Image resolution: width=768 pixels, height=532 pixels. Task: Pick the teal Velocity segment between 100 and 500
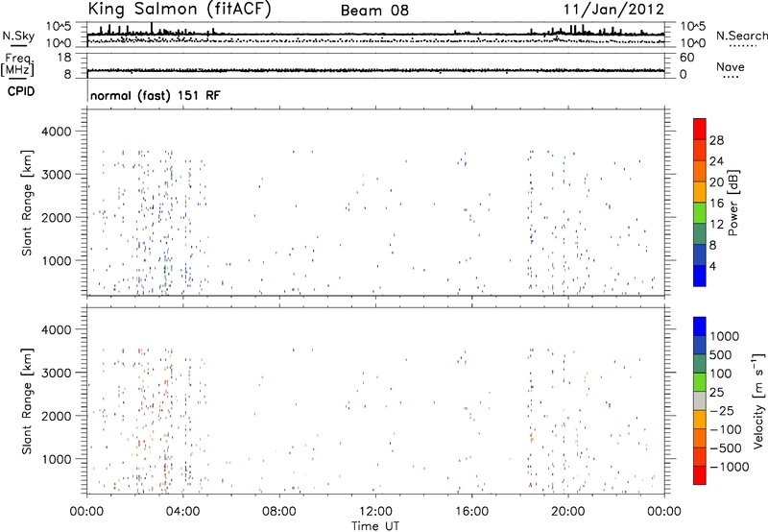click(700, 364)
